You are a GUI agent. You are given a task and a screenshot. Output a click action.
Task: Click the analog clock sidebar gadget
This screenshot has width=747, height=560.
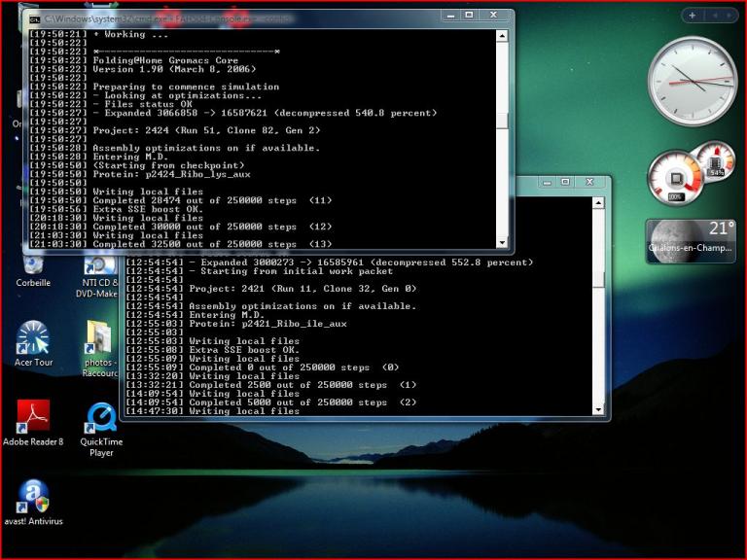(692, 82)
